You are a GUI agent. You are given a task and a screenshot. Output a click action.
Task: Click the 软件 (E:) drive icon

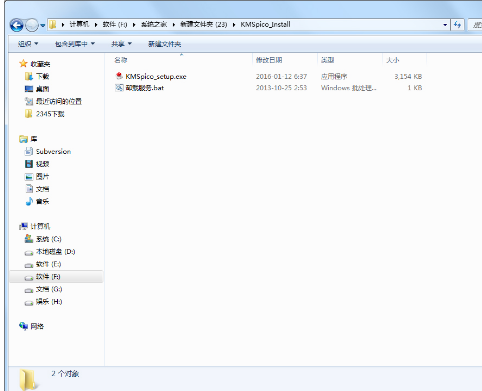(x=29, y=265)
